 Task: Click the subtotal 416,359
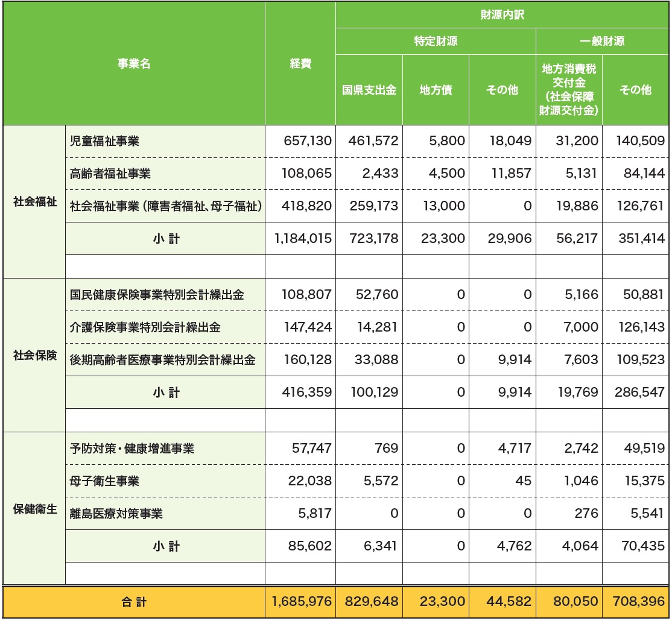[307, 392]
